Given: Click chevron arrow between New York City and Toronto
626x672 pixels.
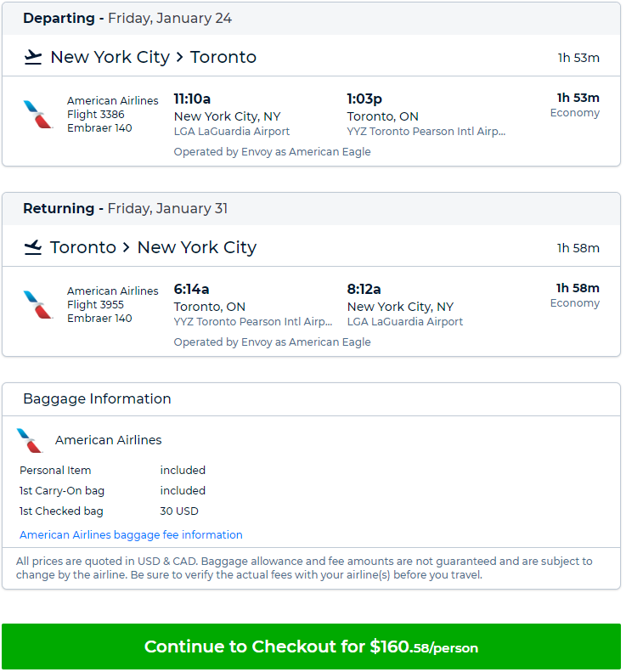Looking at the screenshot, I should (180, 57).
